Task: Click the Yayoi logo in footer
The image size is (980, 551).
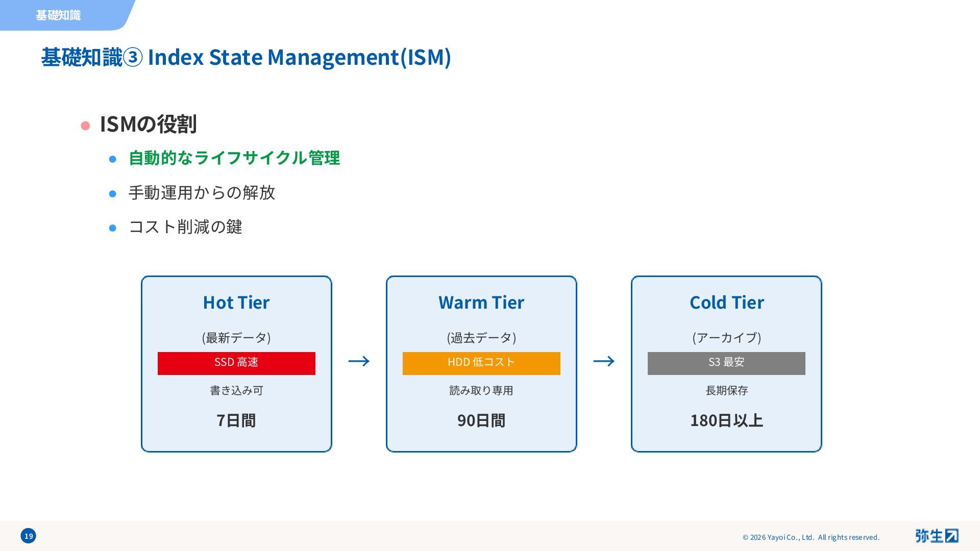Action: click(936, 536)
